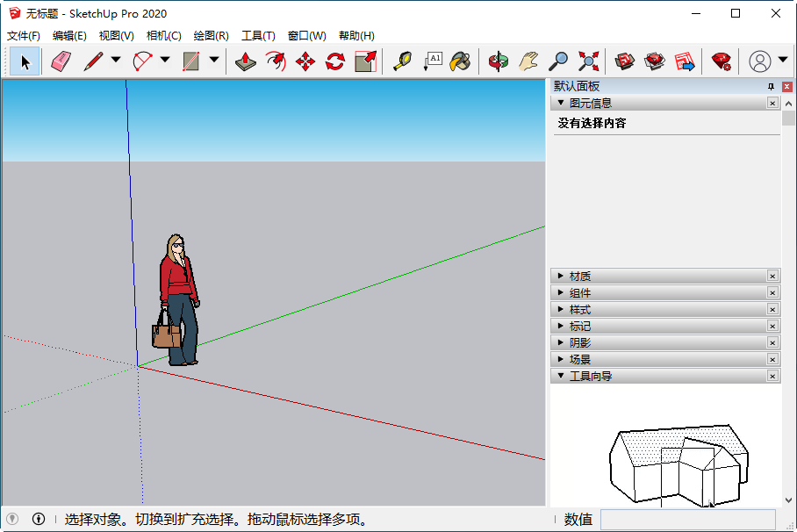Activate the Orbit camera tool
The width and height of the screenshot is (797, 532).
498,61
